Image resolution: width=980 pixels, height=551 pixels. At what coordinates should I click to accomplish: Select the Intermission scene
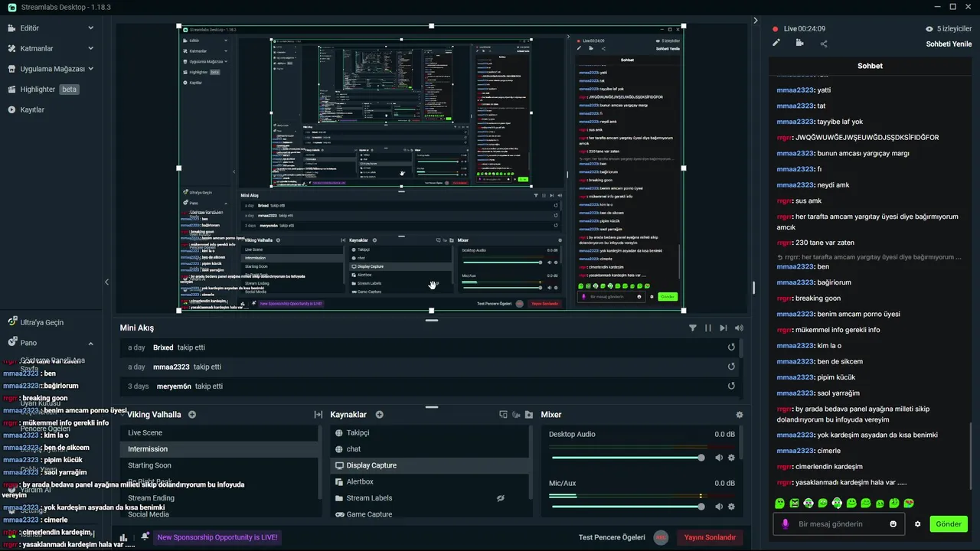point(219,449)
